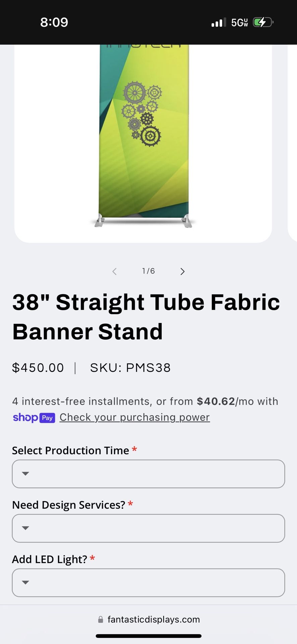Open the Select Production Time dropdown
Viewport: 297px width, 644px height.
pyautogui.click(x=148, y=474)
